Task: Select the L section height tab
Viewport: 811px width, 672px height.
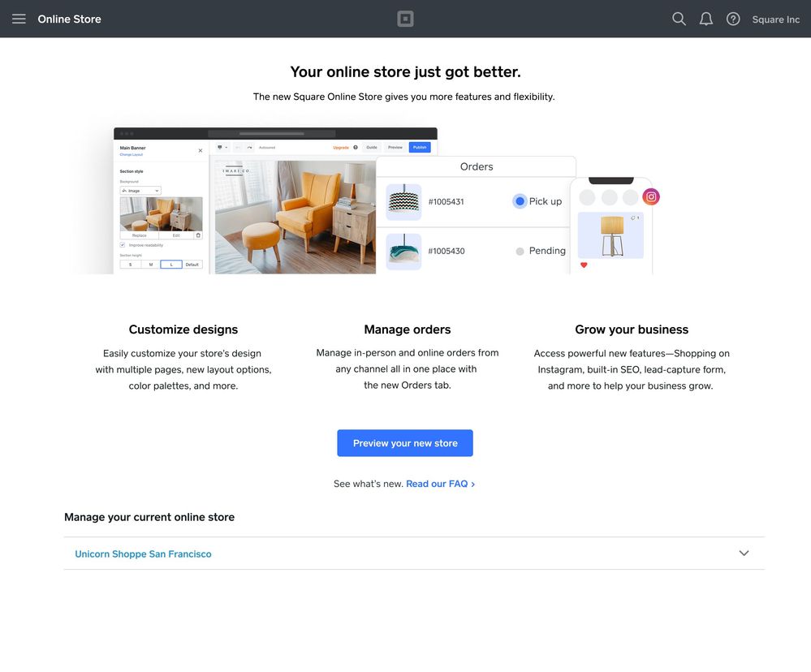Action: tap(171, 265)
